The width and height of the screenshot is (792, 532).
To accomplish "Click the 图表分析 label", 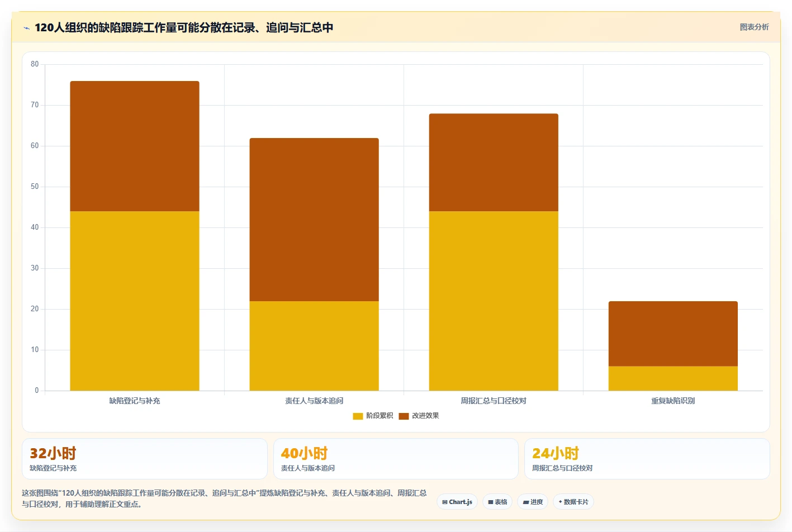I will (x=754, y=27).
